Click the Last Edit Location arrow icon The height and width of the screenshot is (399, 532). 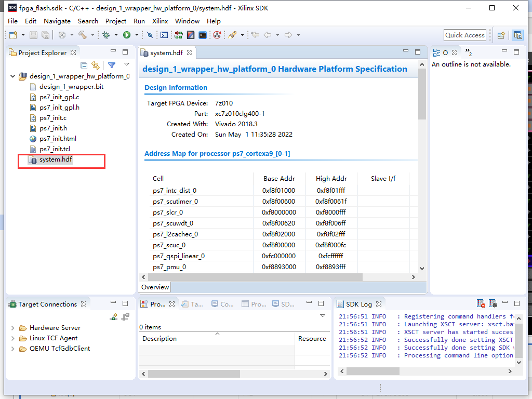tap(255, 35)
